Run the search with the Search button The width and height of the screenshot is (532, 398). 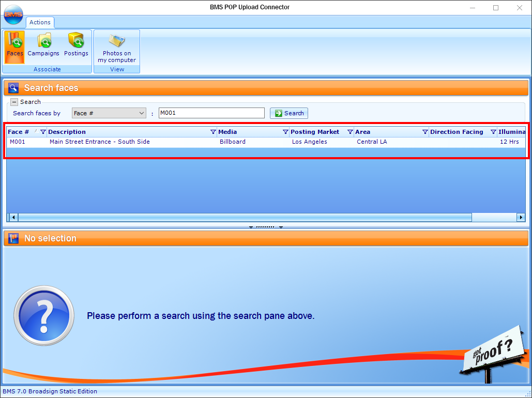(x=289, y=113)
